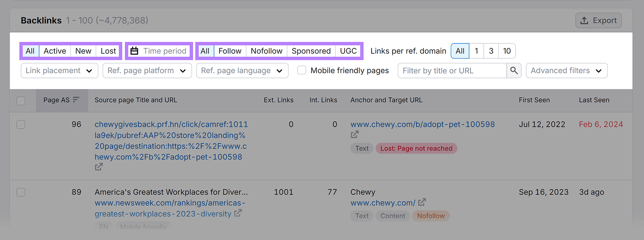The height and width of the screenshot is (240, 644).
Task: Click external link icon under adopt-pet target URL
Action: [x=355, y=135]
